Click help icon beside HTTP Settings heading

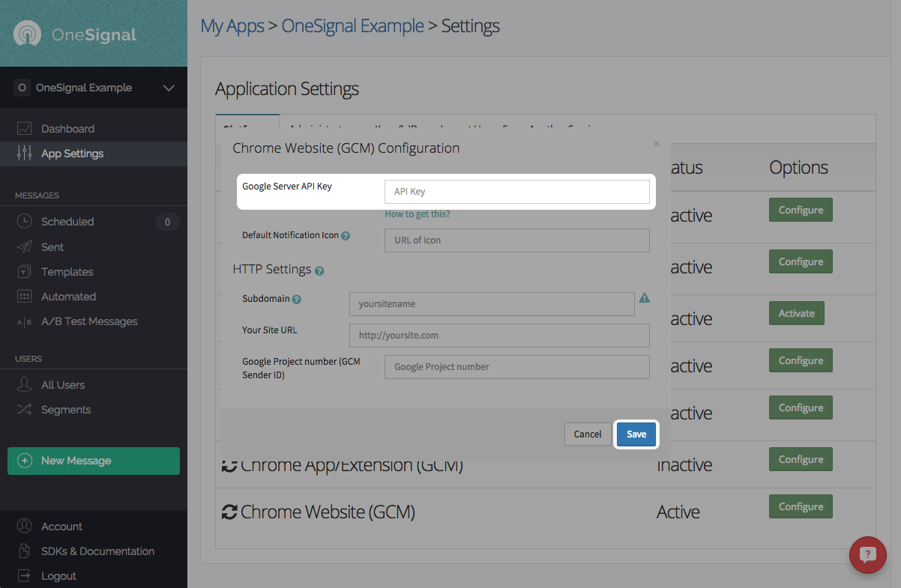coord(319,271)
